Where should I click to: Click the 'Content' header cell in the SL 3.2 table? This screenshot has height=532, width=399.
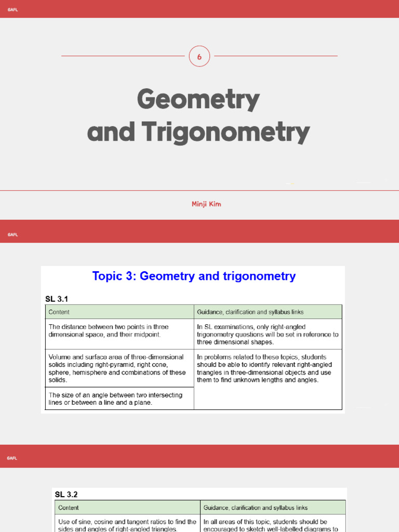128,508
